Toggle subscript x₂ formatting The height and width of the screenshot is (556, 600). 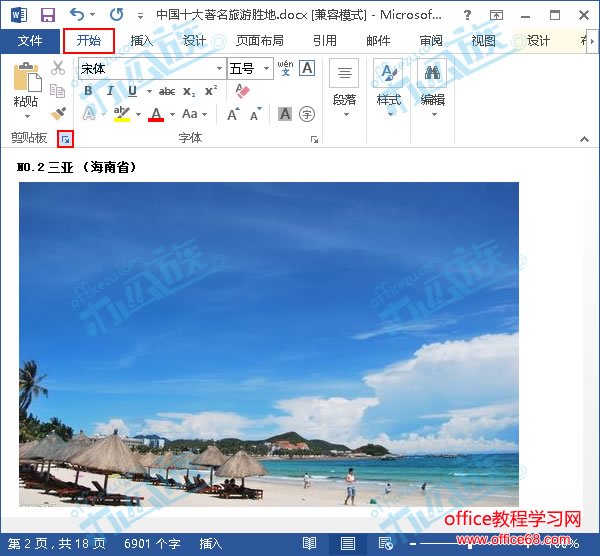click(189, 91)
